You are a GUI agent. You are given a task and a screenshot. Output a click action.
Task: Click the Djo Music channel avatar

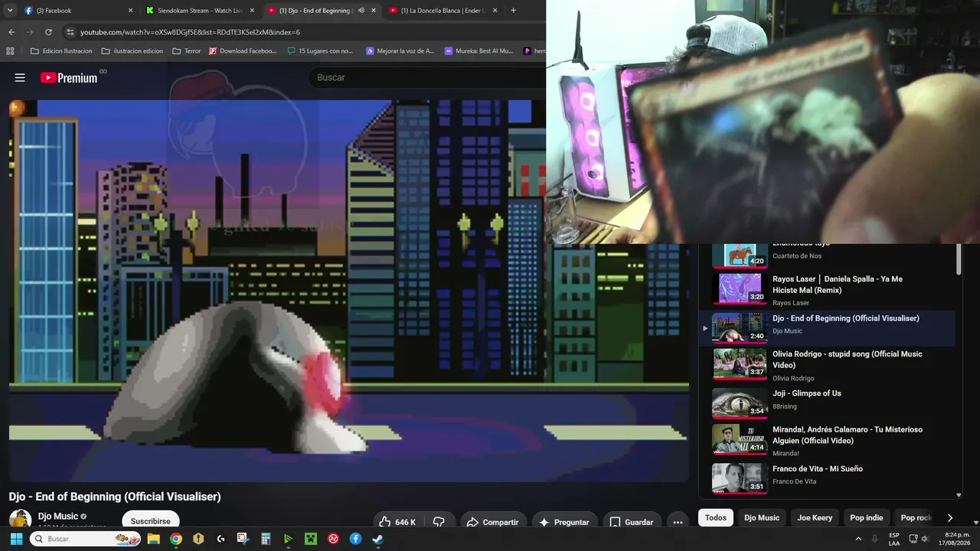point(20,519)
